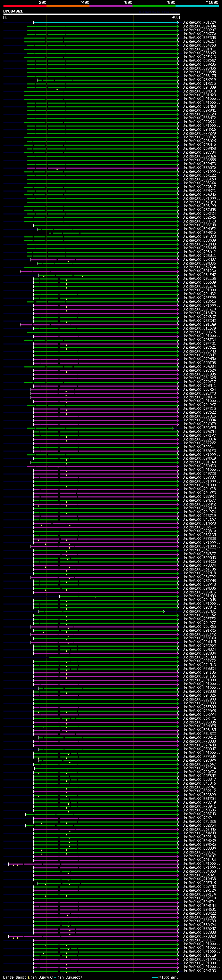The width and height of the screenshot is (222, 980).
Task: Select hit label UniRef100_Q9LM32
Action: 199,294
